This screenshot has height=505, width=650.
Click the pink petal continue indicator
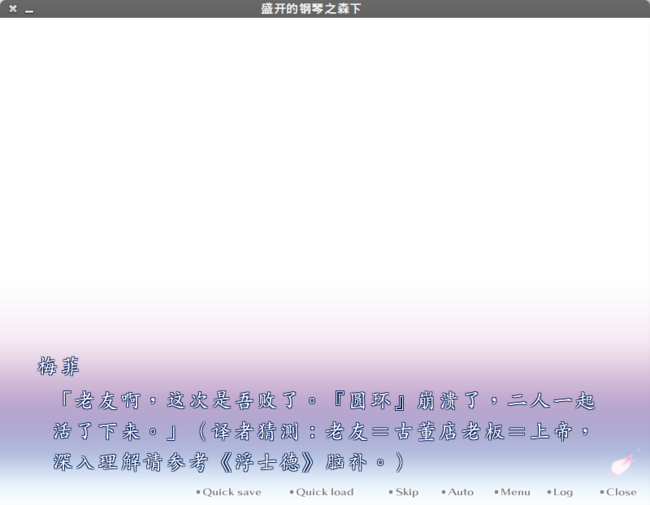point(624,463)
